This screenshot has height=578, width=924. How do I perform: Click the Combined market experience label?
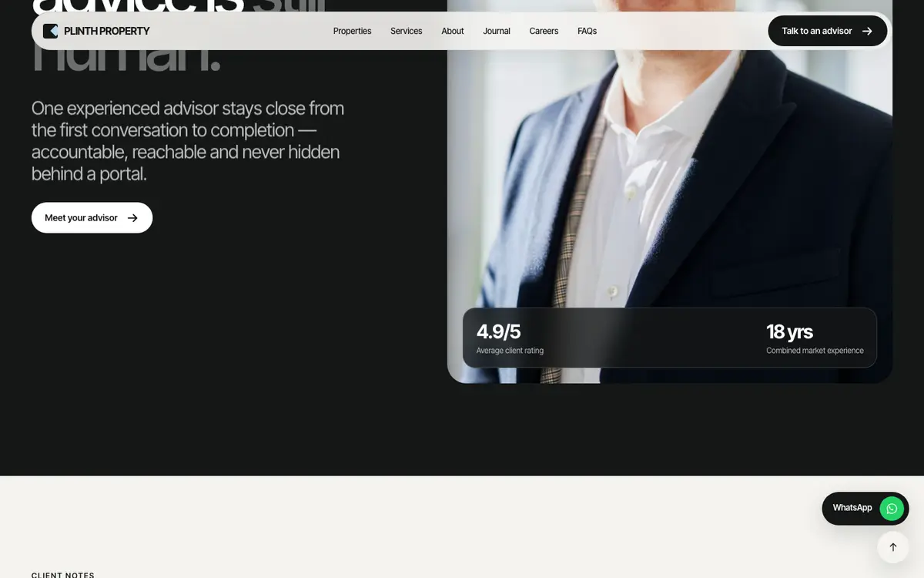815,351
